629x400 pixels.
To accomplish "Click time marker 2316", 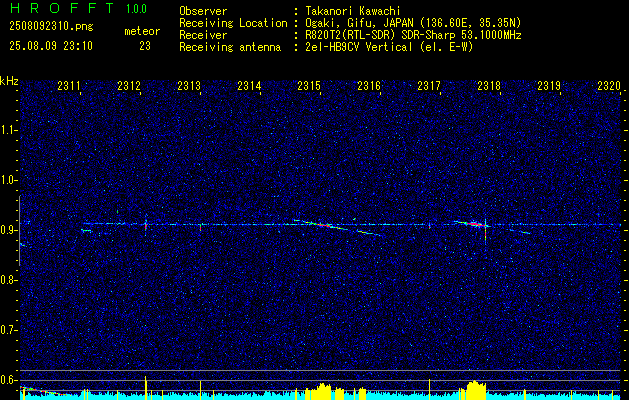I will (369, 85).
